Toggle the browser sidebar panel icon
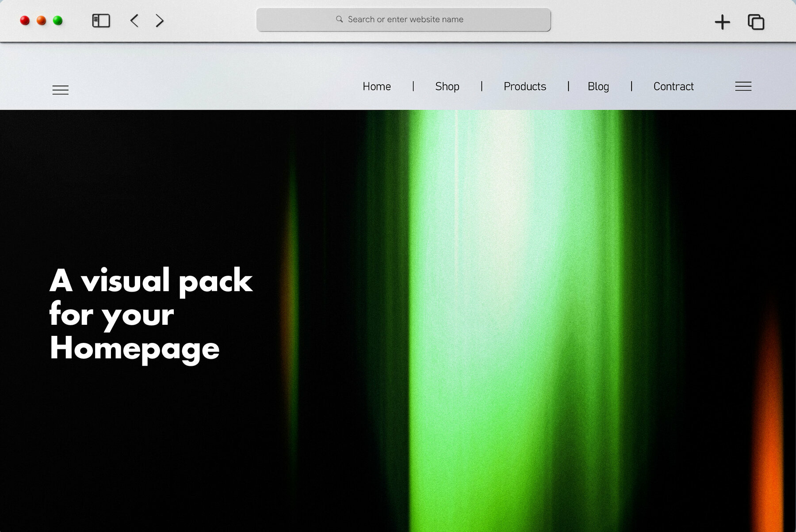 point(101,20)
